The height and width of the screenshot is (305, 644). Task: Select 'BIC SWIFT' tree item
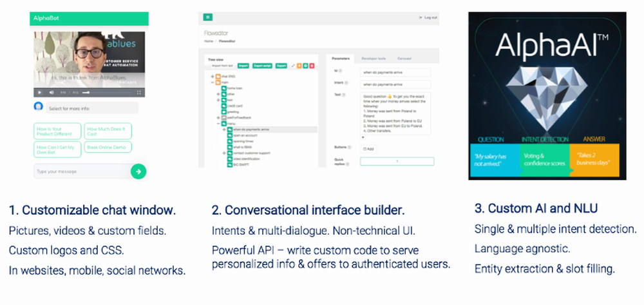click(241, 165)
